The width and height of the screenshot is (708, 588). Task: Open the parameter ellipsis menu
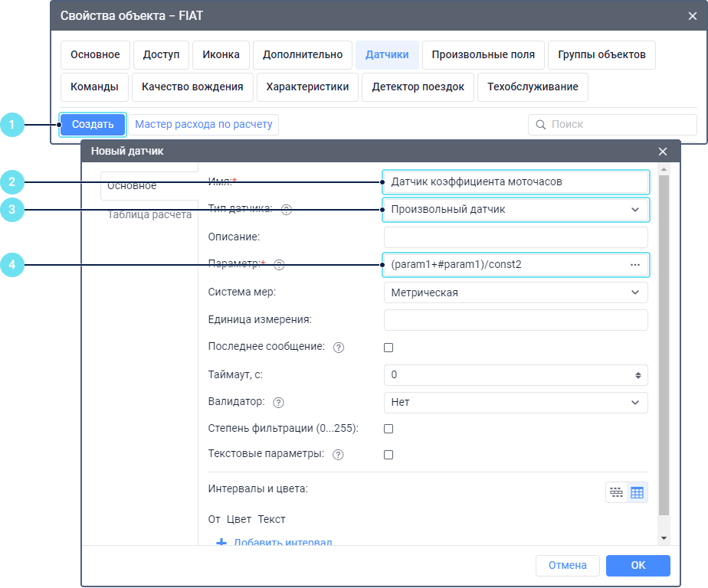[x=634, y=264]
